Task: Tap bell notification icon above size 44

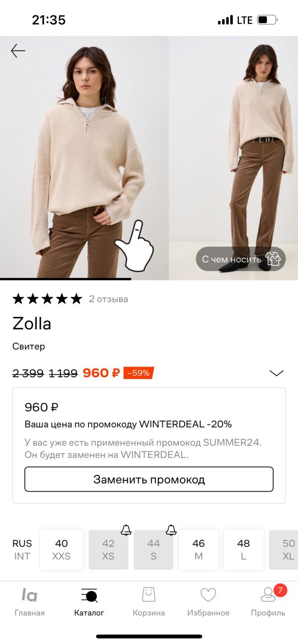Action: (x=171, y=530)
